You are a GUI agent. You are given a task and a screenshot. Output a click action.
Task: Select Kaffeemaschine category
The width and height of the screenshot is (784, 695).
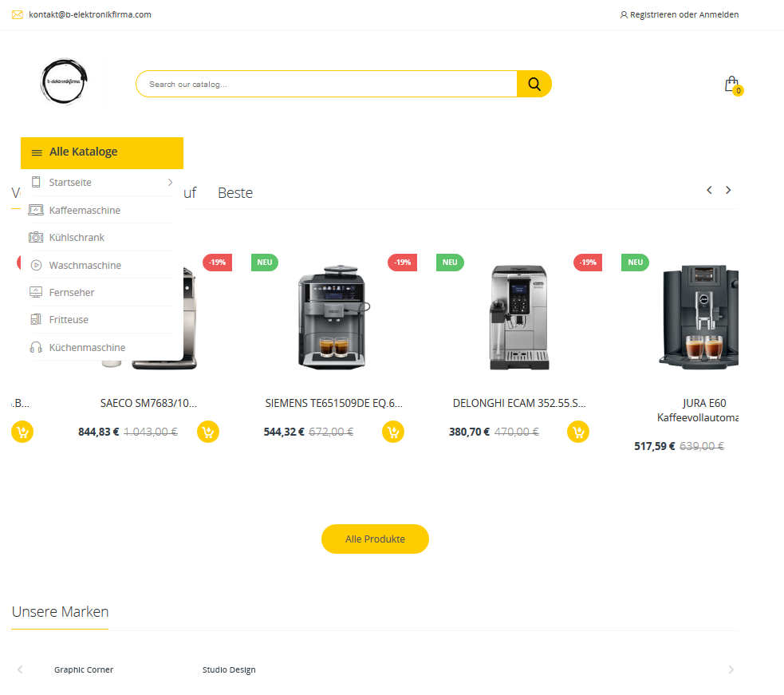tap(85, 210)
